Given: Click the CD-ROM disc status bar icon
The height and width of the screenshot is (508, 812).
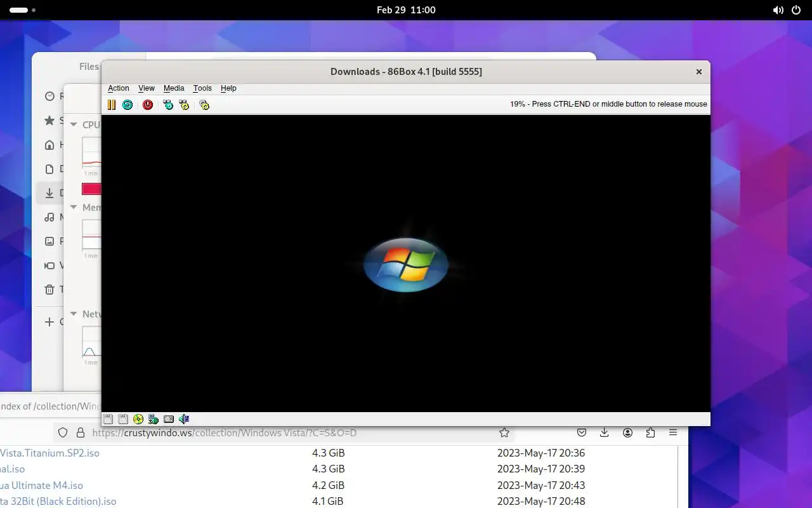Looking at the screenshot, I should tap(138, 419).
